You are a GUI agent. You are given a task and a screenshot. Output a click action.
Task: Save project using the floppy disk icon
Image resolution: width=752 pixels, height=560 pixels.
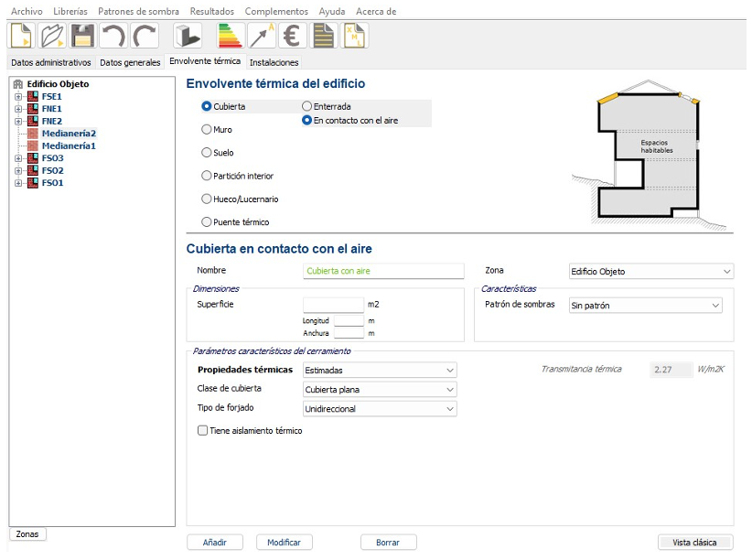tap(82, 37)
